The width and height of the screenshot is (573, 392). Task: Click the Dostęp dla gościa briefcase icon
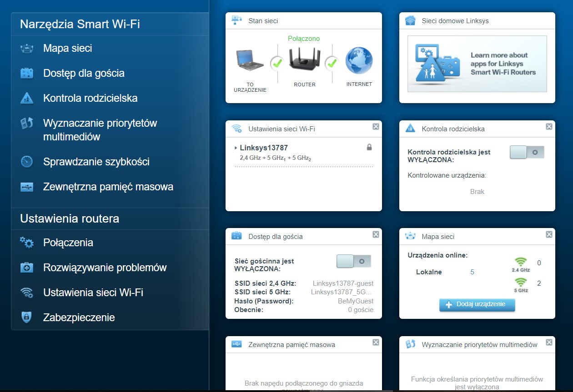click(x=27, y=73)
